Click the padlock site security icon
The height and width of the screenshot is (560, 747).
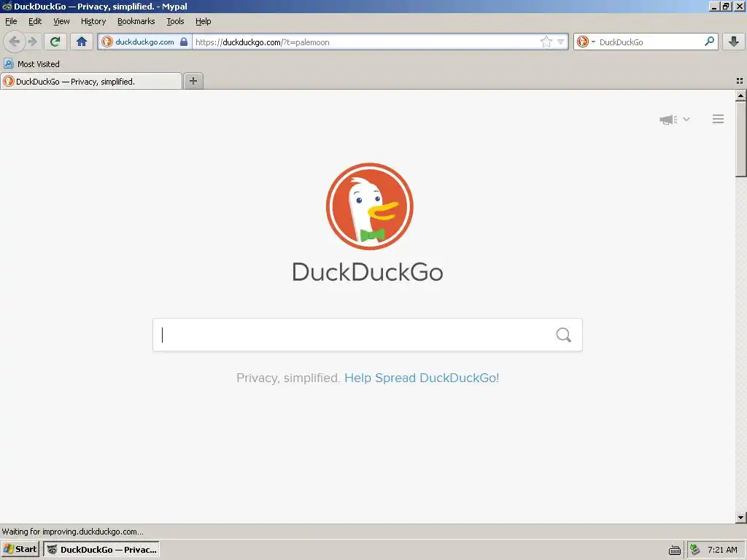coord(184,42)
